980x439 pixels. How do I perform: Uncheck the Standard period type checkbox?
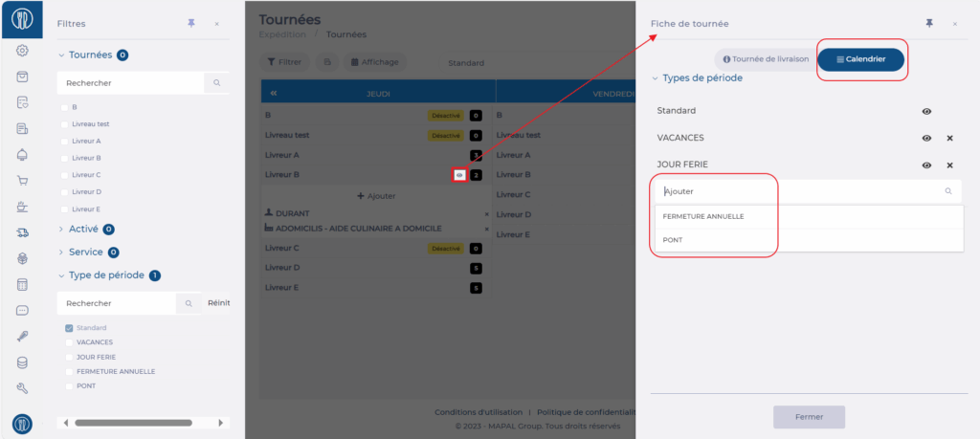(x=68, y=328)
